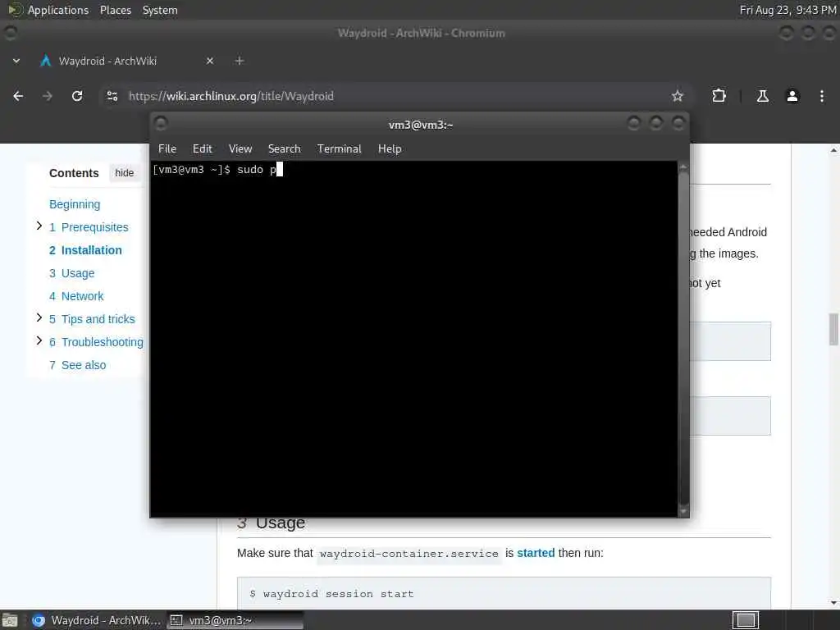The image size is (840, 630).
Task: Click the 'waydroid-container.service' inline code
Action: pyautogui.click(x=409, y=554)
